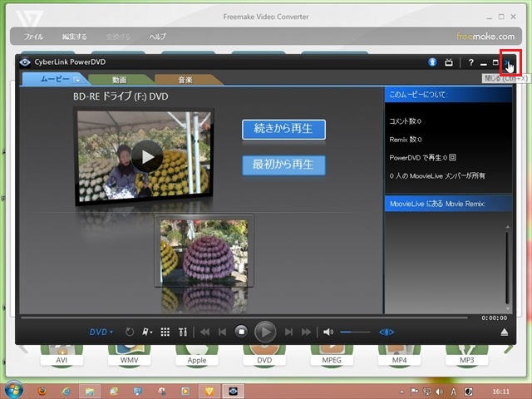
Task: Open the bookmark dropdown in the control bar
Action: coord(147,332)
